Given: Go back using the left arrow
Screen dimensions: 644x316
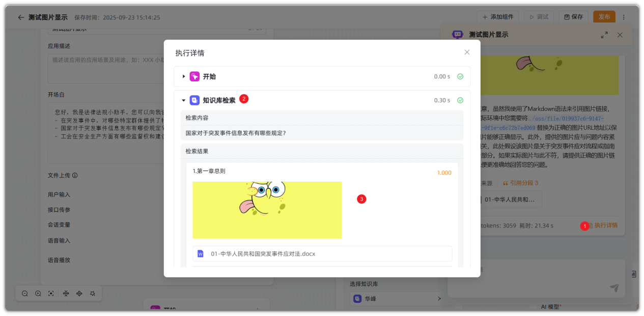Looking at the screenshot, I should point(21,17).
